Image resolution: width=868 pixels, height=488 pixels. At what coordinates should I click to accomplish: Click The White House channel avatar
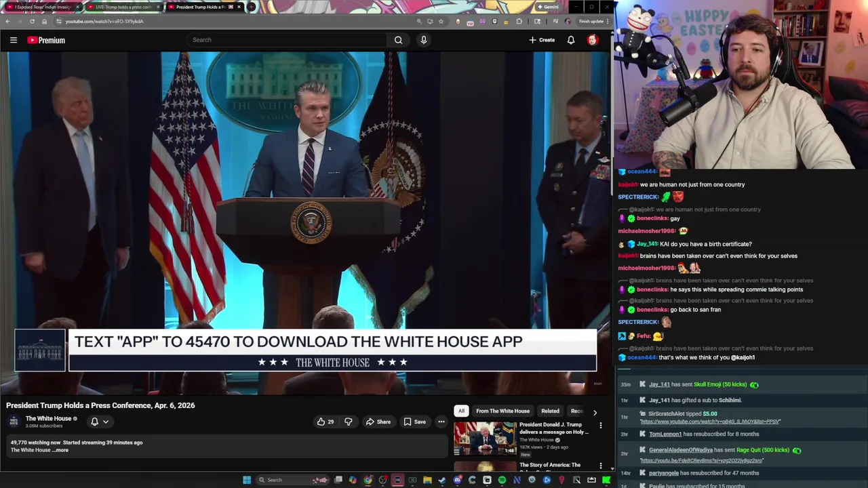click(x=14, y=422)
